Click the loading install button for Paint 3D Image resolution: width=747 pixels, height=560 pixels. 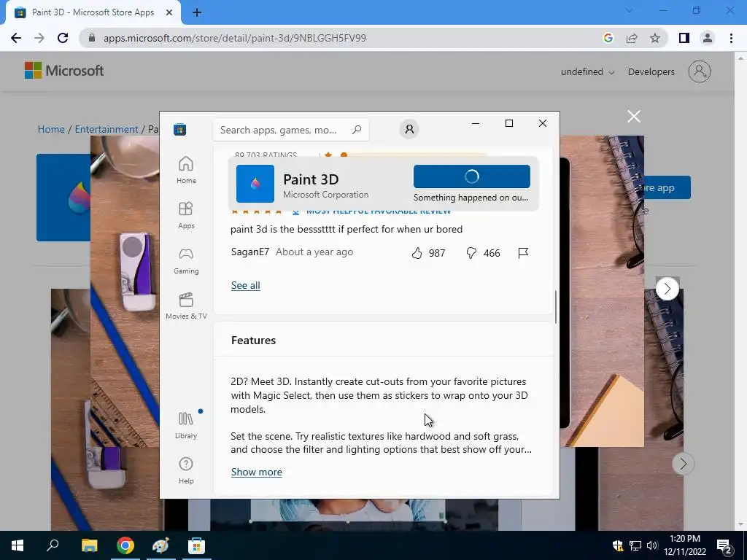[x=472, y=176]
